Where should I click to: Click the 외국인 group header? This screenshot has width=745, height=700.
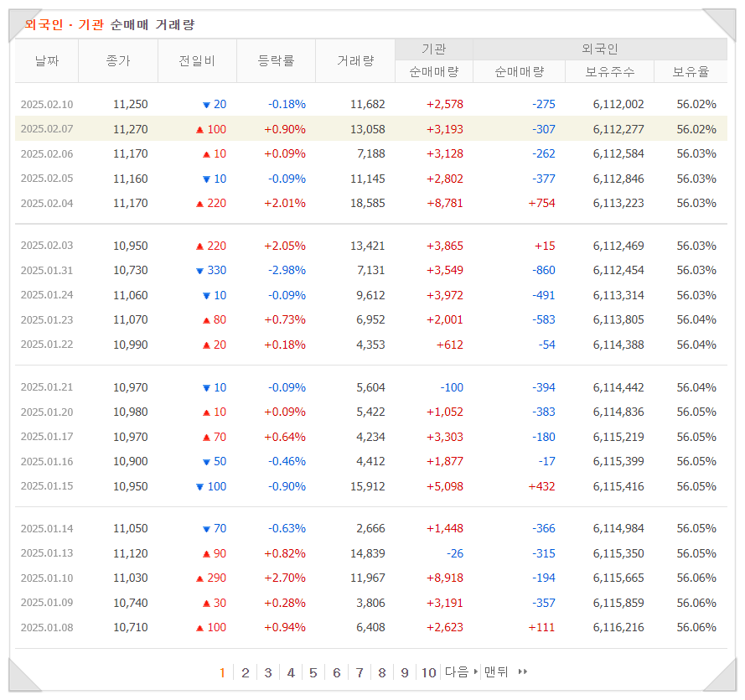(x=600, y=49)
